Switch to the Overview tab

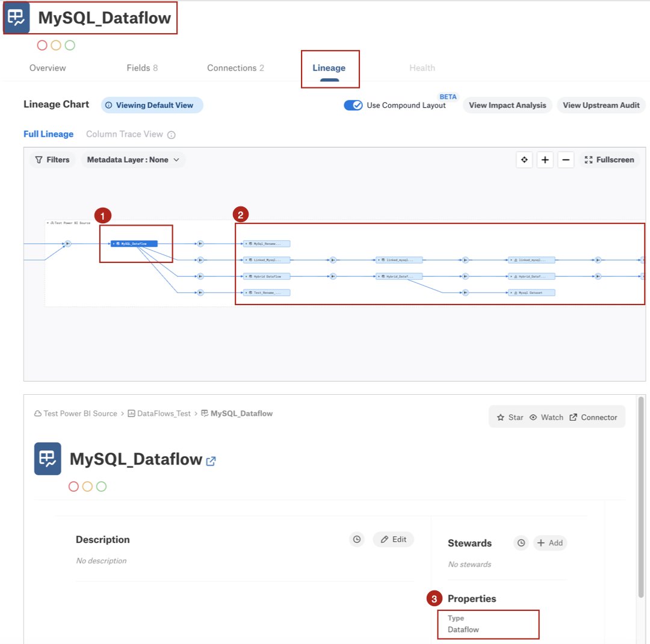(x=48, y=68)
